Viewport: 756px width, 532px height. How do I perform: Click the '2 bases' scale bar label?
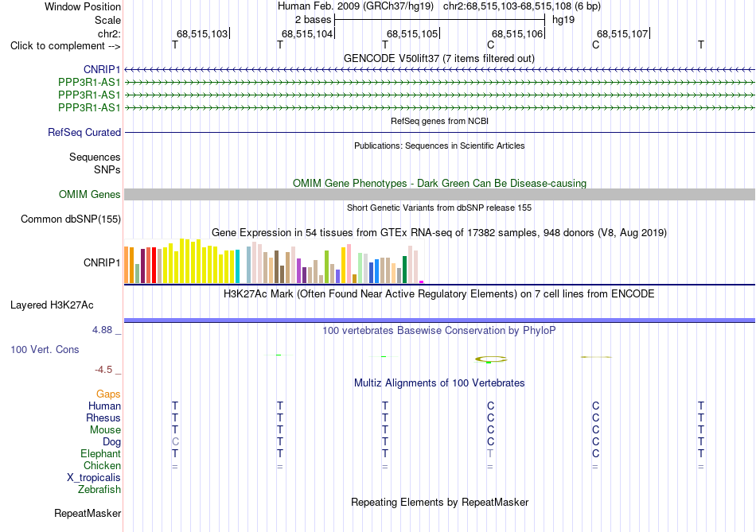(313, 20)
